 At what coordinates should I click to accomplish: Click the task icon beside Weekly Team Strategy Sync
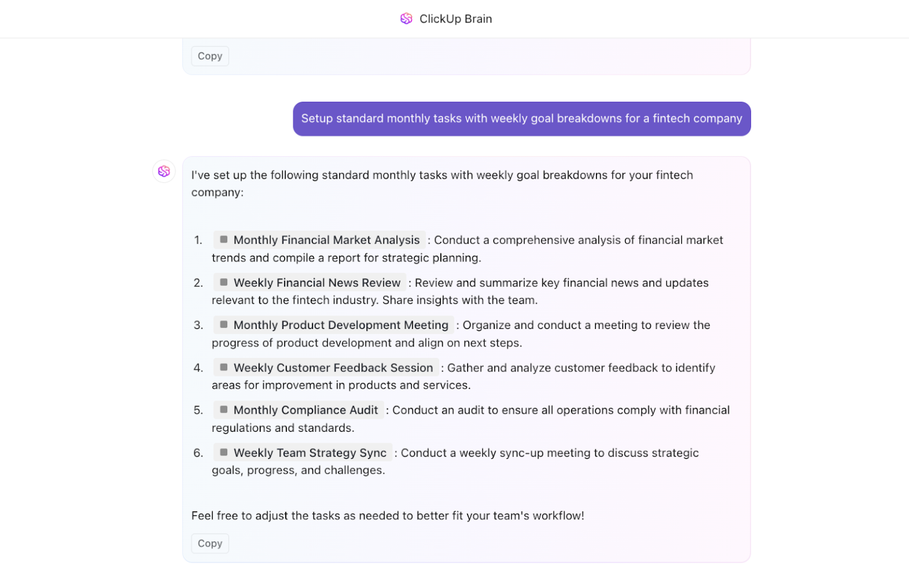pos(224,452)
